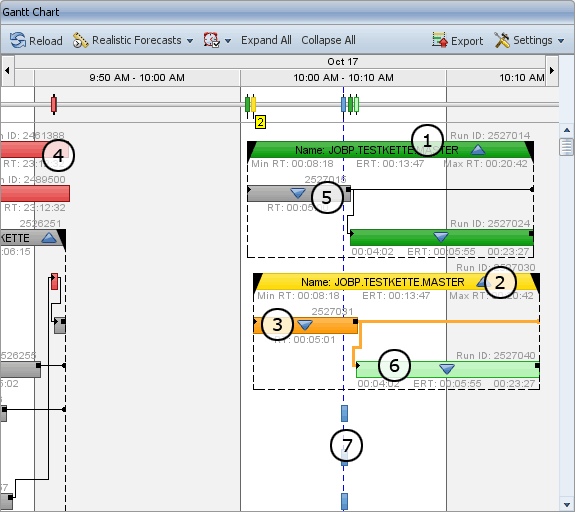575x512 pixels.
Task: Click the Oct 17 date header
Action: coord(343,62)
